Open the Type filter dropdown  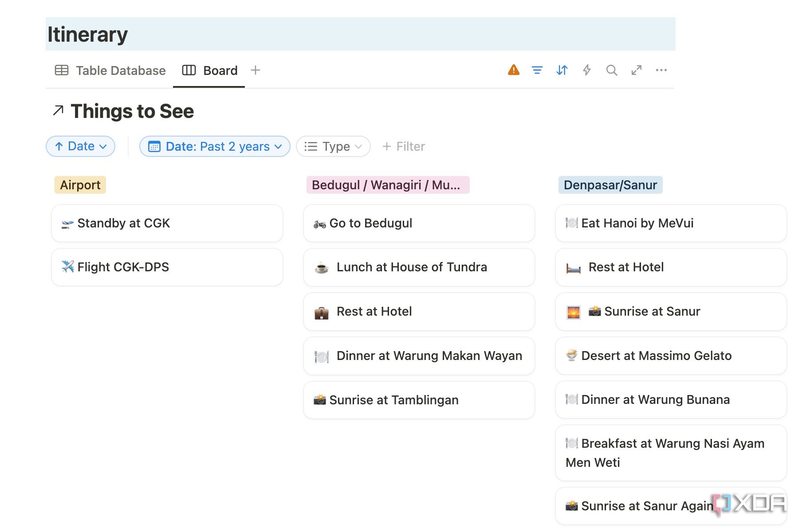click(x=333, y=146)
